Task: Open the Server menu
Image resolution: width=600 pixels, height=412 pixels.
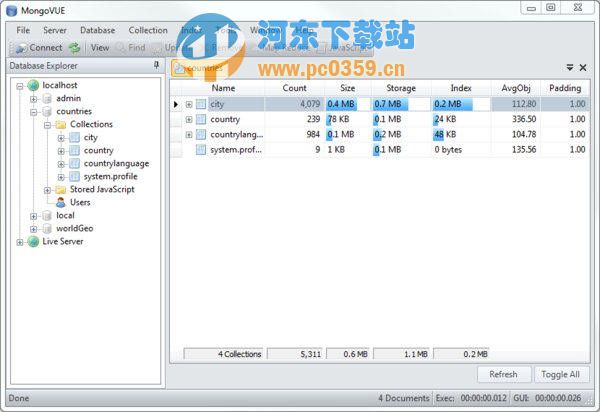Action: (x=55, y=30)
